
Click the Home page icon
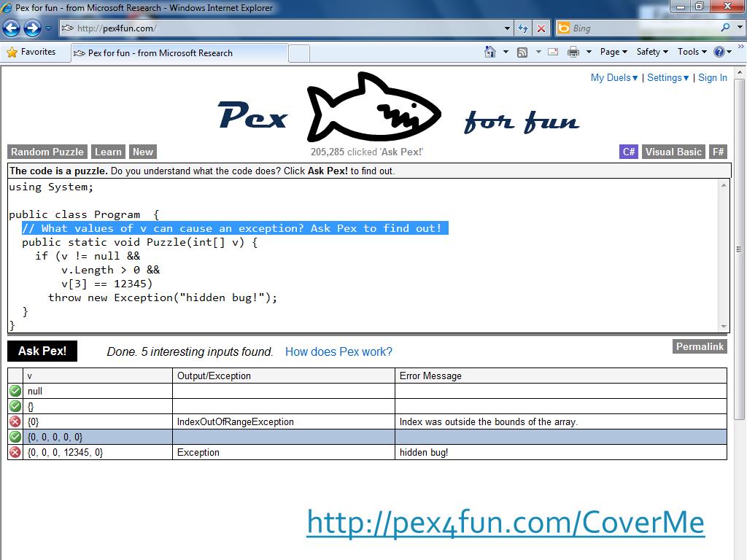point(489,52)
